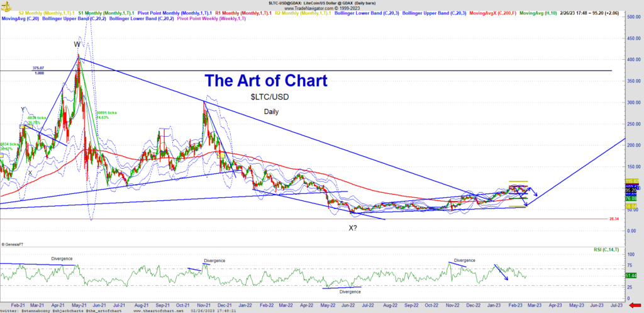Select the W wave label at the peak
The height and width of the screenshot is (313, 644).
[x=77, y=45]
